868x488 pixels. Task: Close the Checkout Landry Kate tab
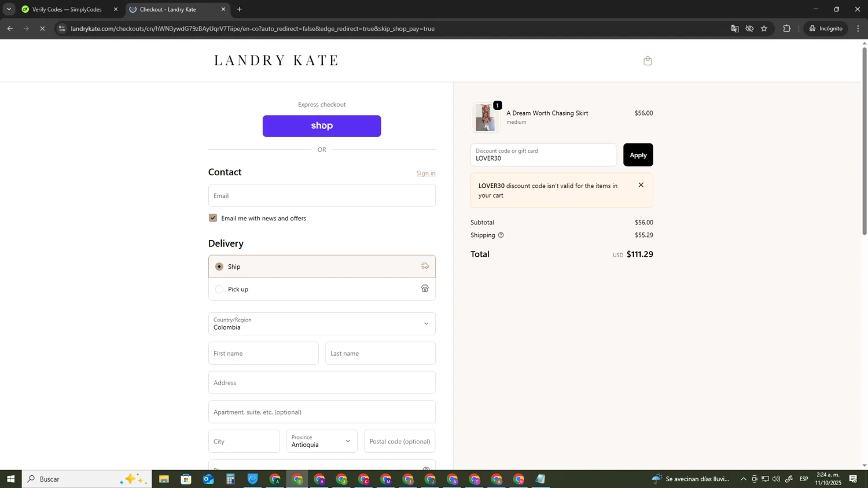(223, 9)
